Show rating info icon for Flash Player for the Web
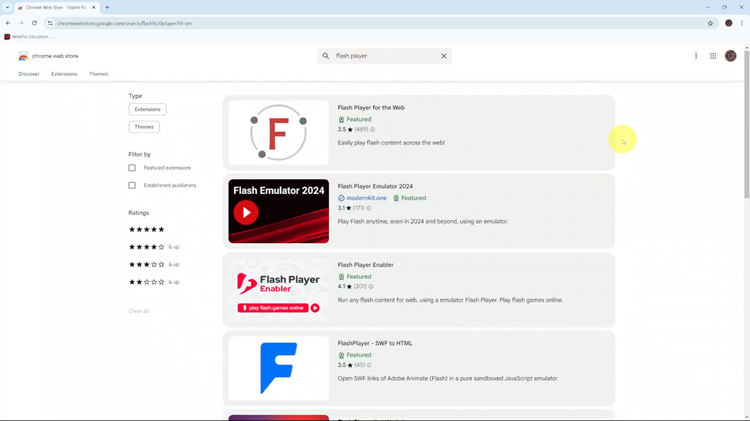The height and width of the screenshot is (421, 750). [373, 130]
